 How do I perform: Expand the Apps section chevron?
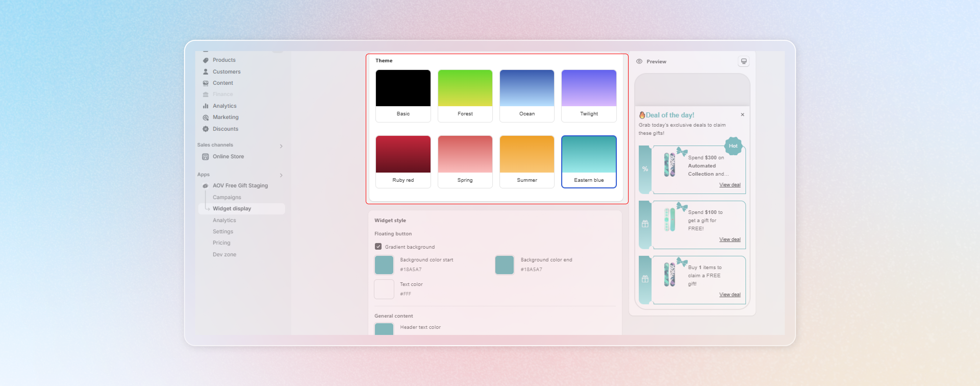[x=281, y=175]
